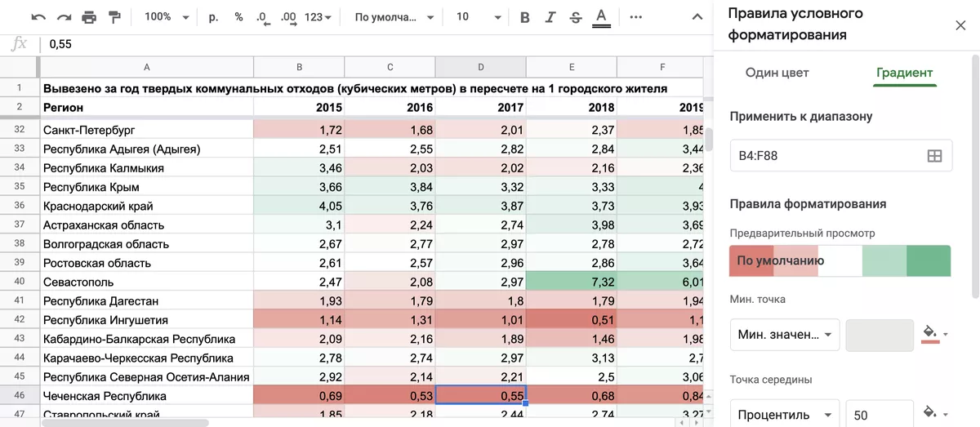Viewport: 980px width, 427px height.
Task: Click the formula bar containing 0,55
Action: coord(376,44)
